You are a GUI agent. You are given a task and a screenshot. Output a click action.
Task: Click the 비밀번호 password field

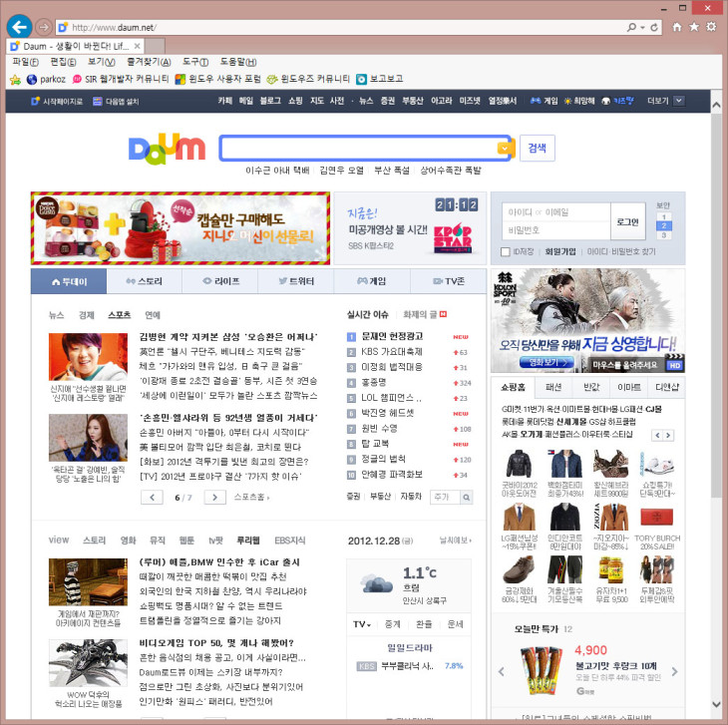click(x=556, y=230)
